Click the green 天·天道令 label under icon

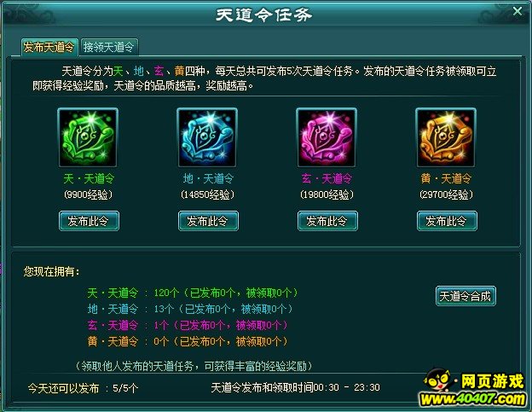point(89,178)
